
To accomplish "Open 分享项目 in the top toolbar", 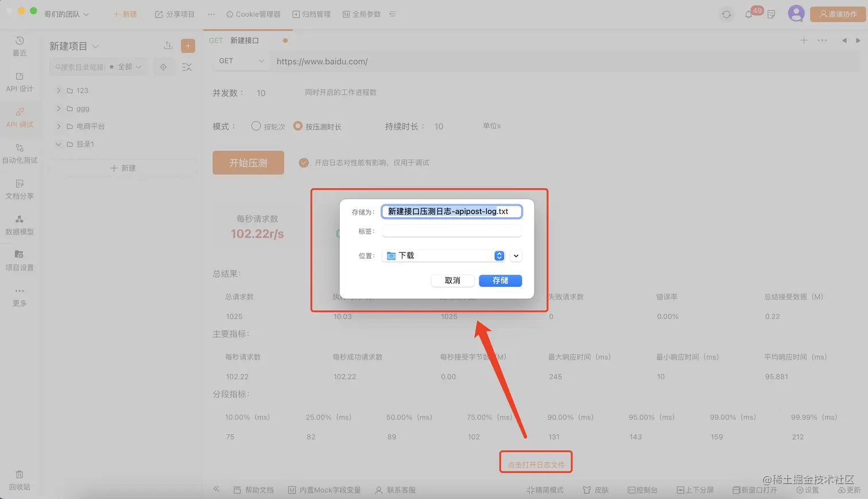I will click(175, 14).
